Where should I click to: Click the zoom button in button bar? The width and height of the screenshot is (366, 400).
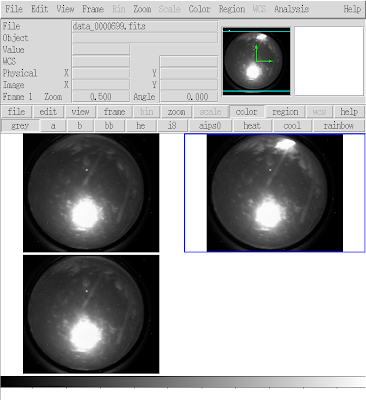tap(176, 112)
